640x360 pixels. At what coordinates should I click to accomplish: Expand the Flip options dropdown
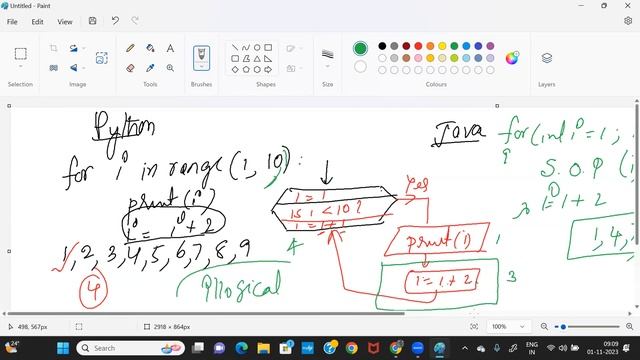[x=84, y=68]
